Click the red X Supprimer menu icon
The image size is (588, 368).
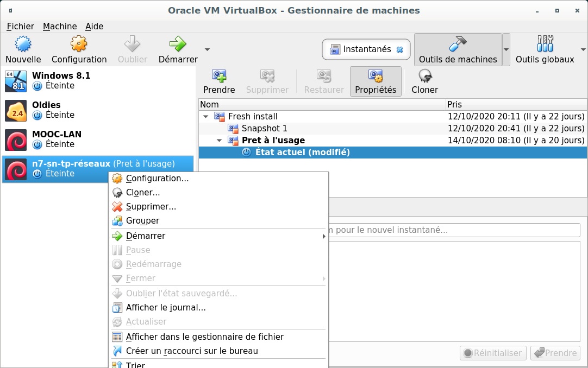[117, 207]
